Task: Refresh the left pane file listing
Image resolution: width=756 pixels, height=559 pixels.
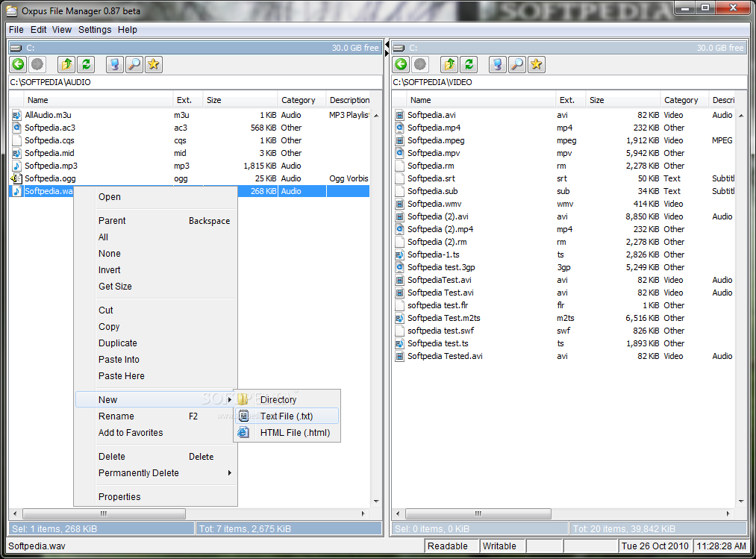Action: coord(86,64)
